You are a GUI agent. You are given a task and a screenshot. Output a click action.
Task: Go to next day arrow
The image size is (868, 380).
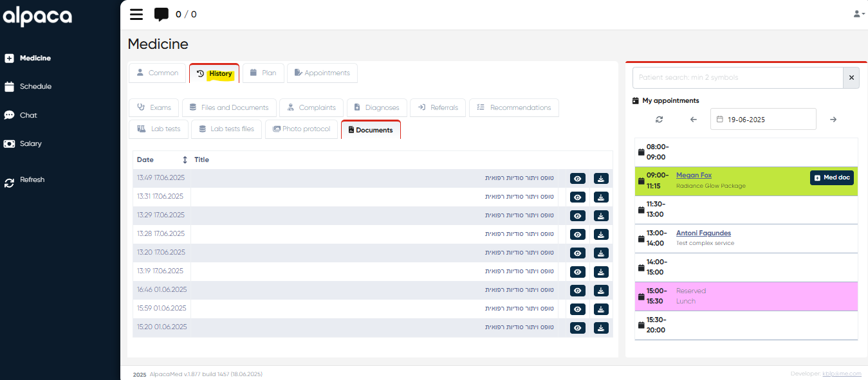pyautogui.click(x=833, y=120)
